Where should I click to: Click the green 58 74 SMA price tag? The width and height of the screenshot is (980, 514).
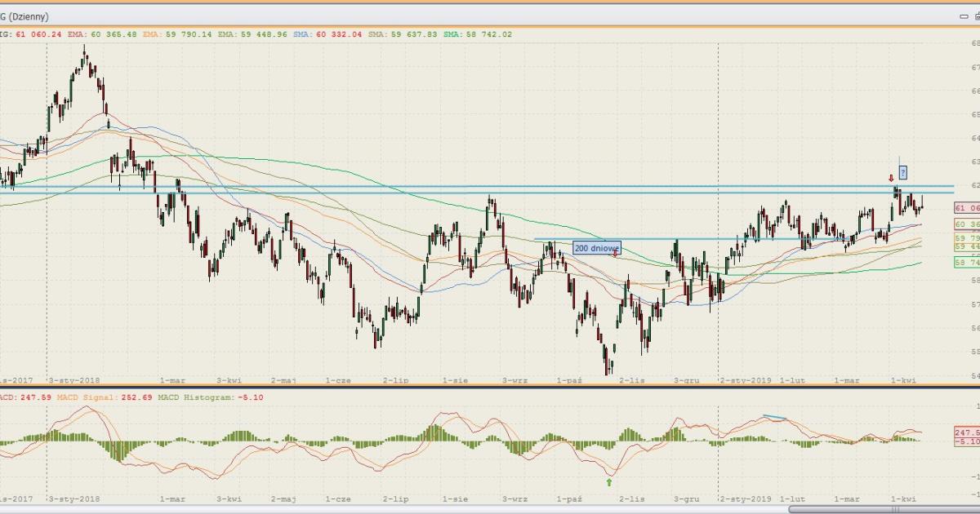coord(966,262)
